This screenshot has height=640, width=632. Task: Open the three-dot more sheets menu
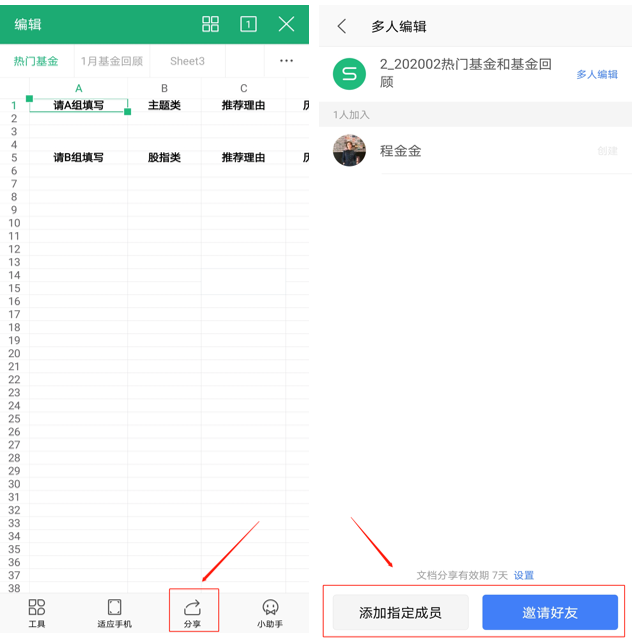coord(286,61)
